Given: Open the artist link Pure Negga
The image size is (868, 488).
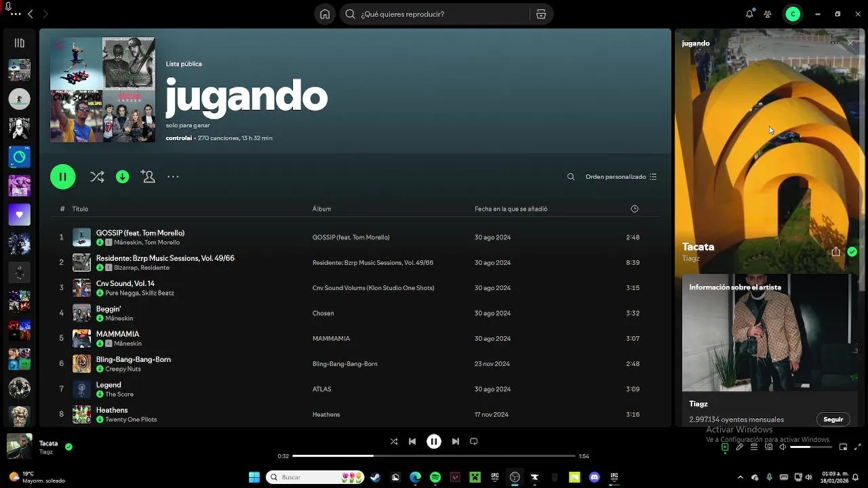Looking at the screenshot, I should [121, 293].
